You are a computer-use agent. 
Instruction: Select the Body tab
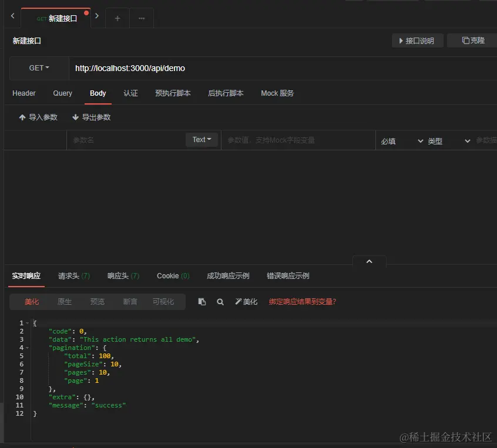(98, 93)
